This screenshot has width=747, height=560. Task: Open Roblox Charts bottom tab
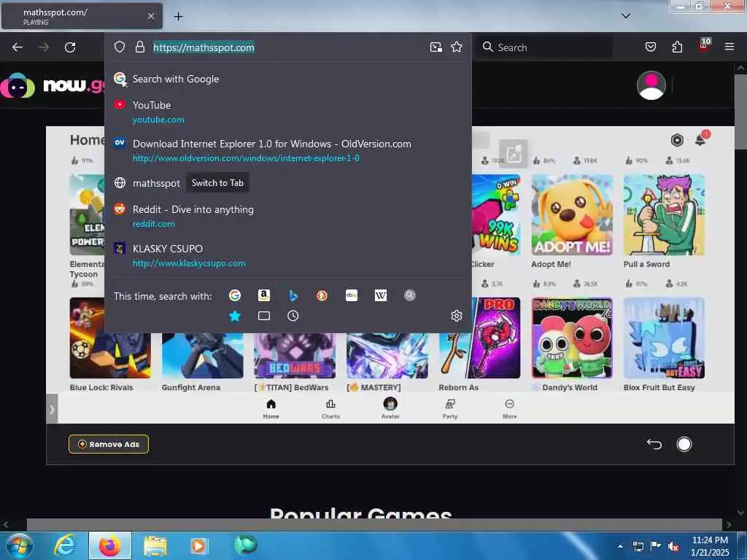click(x=330, y=408)
